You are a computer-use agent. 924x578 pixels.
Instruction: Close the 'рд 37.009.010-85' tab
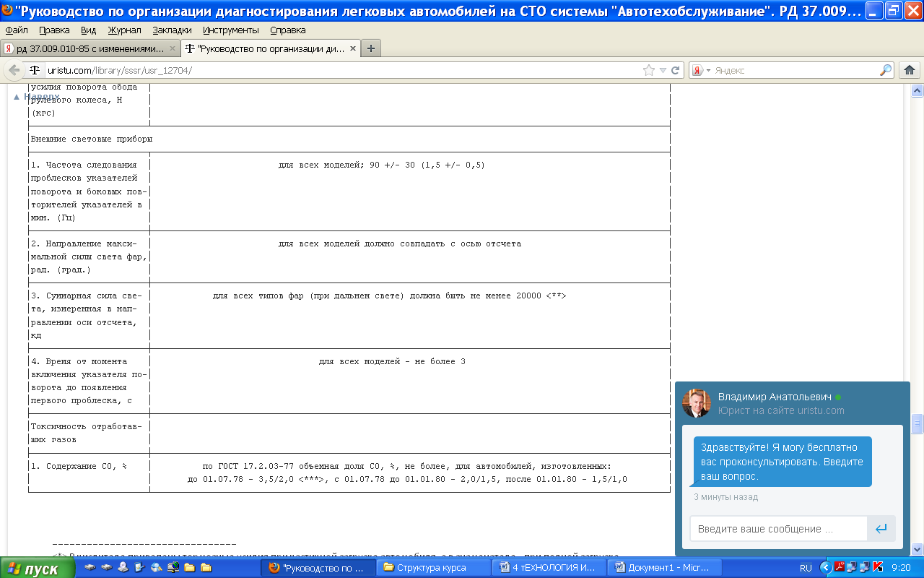pyautogui.click(x=172, y=48)
